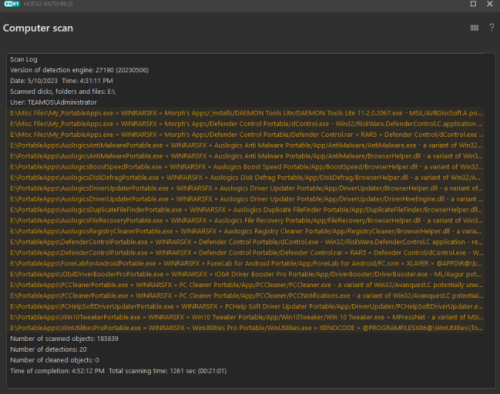Maximize the ESET window
Viewport: 500px width, 394px height.
pos(473,4)
